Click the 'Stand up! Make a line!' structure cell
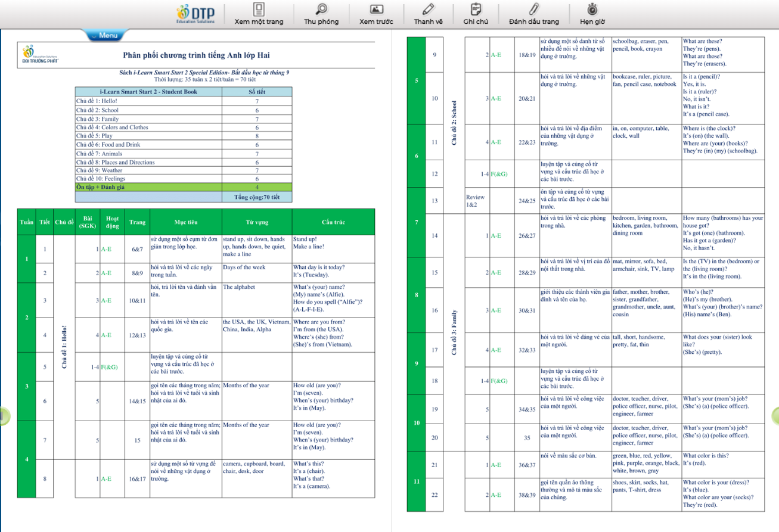Image resolution: width=779 pixels, height=532 pixels. pyautogui.click(x=333, y=249)
